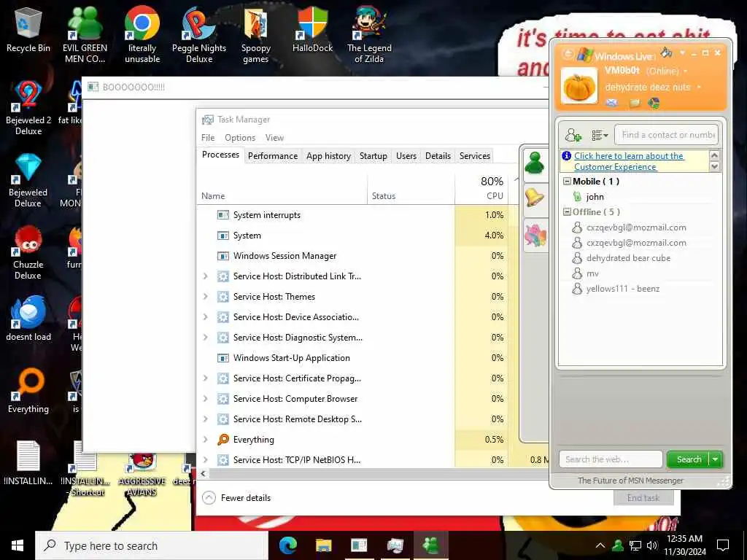Expand the Everything process row
This screenshot has height=560, width=747.
click(x=205, y=440)
